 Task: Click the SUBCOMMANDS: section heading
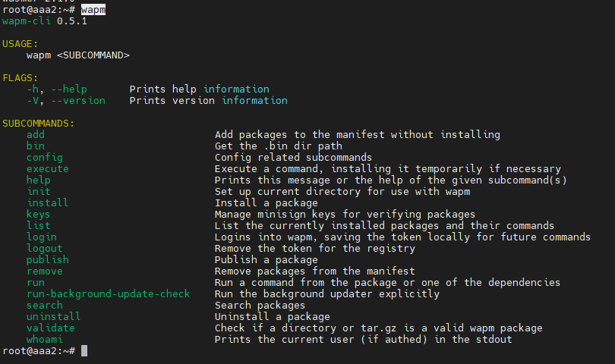point(39,124)
